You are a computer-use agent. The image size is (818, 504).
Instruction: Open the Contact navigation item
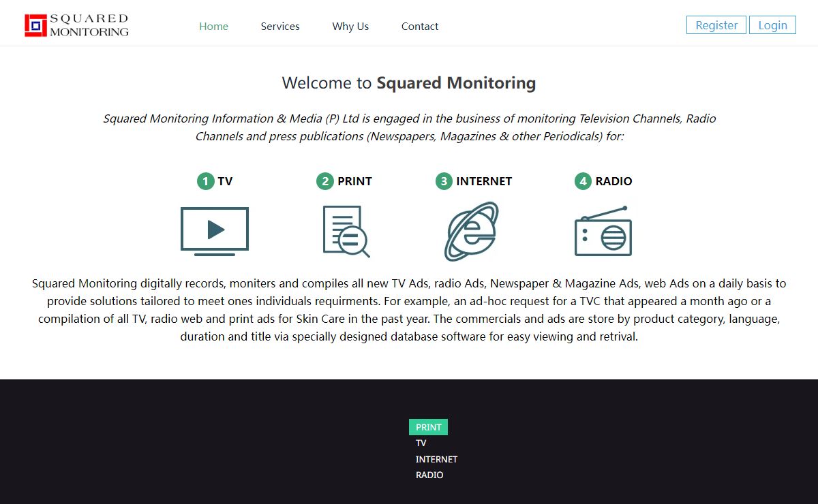point(420,26)
